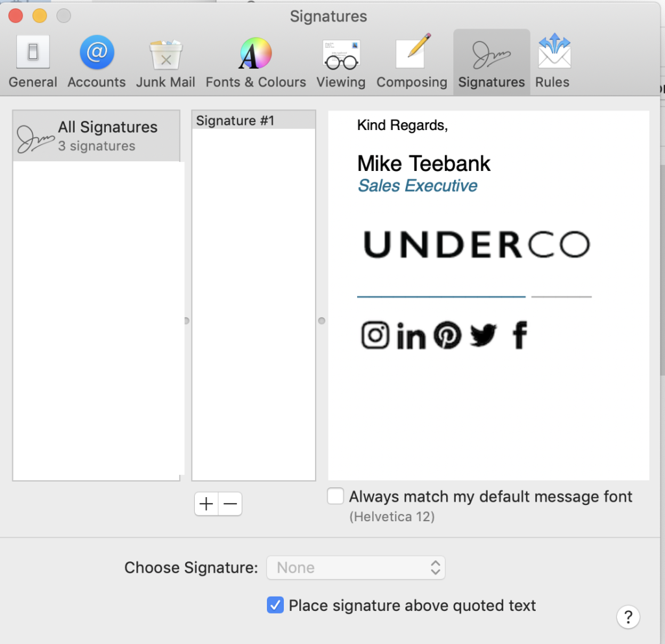This screenshot has height=644, width=665.
Task: Open the Junk Mail preferences pane
Action: tap(166, 62)
